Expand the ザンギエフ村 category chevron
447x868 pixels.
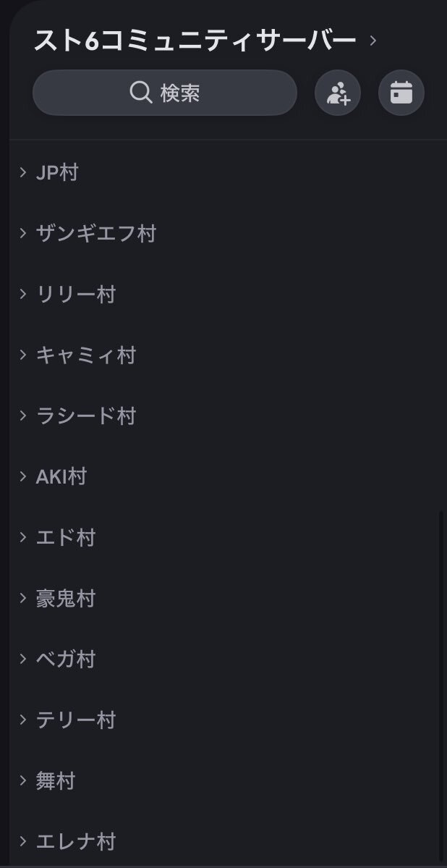[22, 233]
